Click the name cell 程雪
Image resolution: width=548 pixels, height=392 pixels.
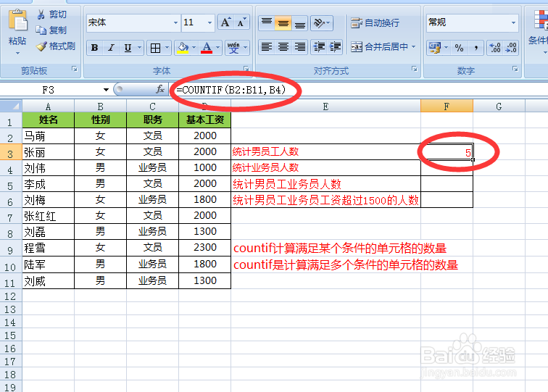pos(49,247)
